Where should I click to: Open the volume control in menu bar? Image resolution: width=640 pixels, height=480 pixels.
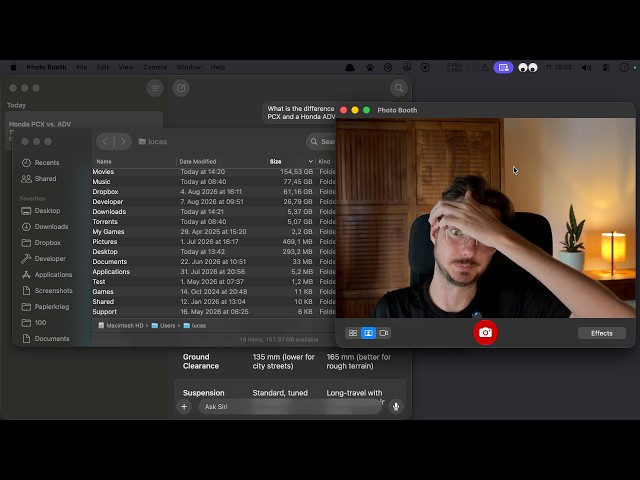pos(587,68)
